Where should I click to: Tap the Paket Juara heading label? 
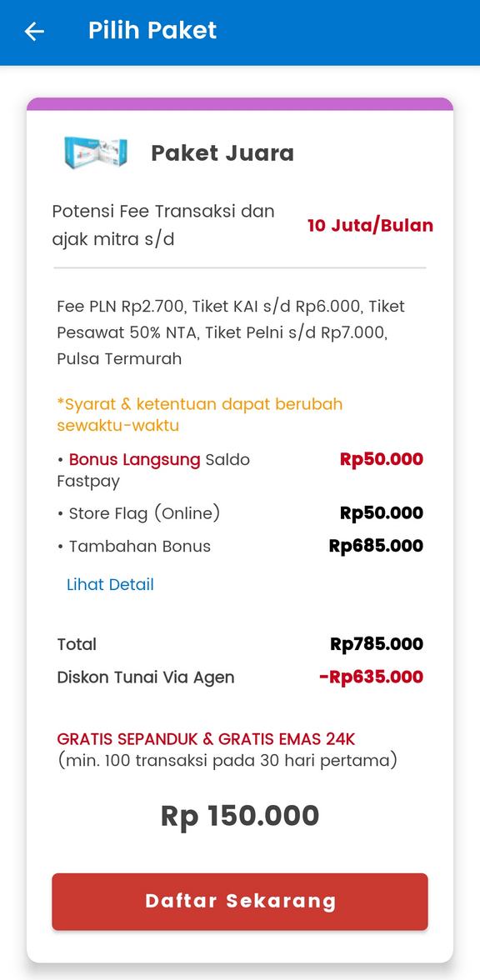pyautogui.click(x=222, y=152)
